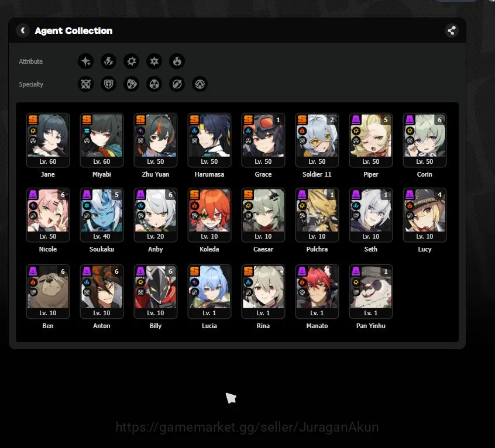View the Rina agent portrait

(x=263, y=292)
